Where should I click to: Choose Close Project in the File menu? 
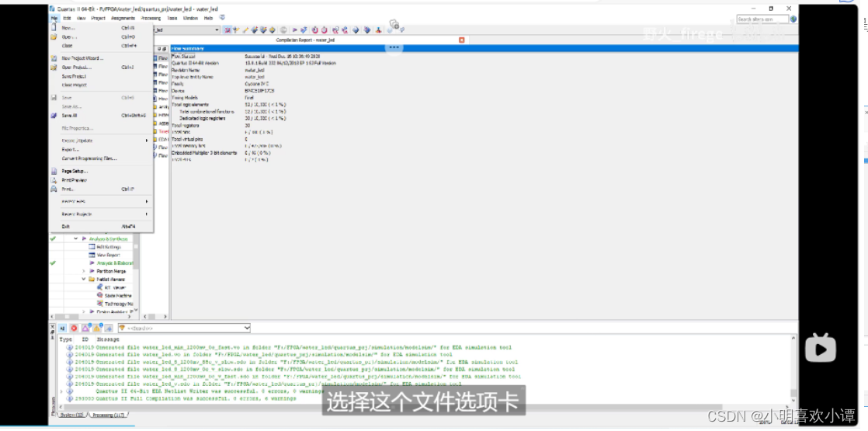101,85
